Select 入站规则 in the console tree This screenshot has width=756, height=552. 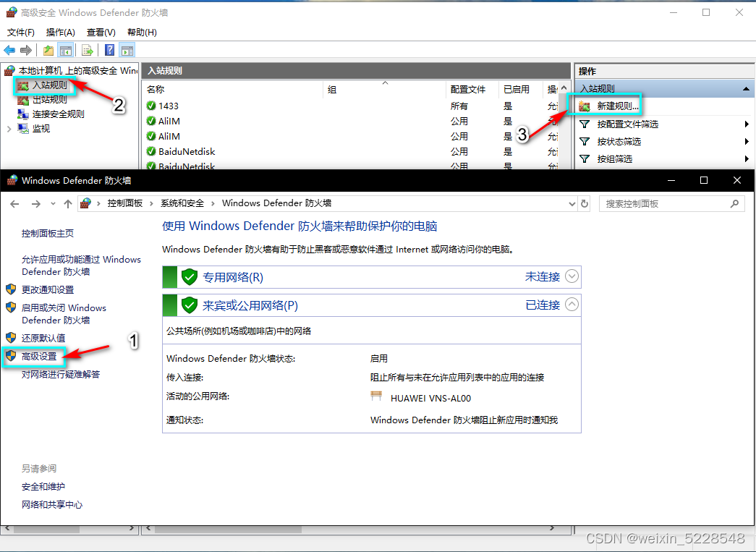(x=50, y=85)
